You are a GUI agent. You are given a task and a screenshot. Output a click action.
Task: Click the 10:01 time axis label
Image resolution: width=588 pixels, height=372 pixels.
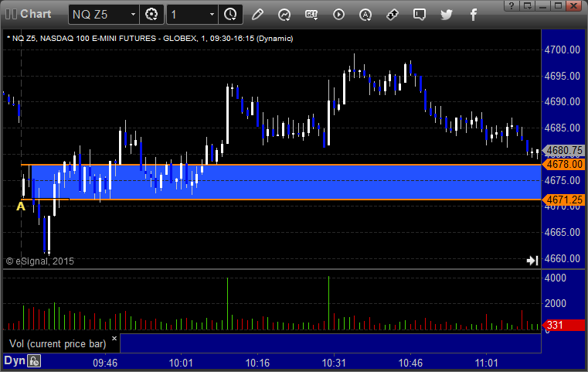point(181,363)
